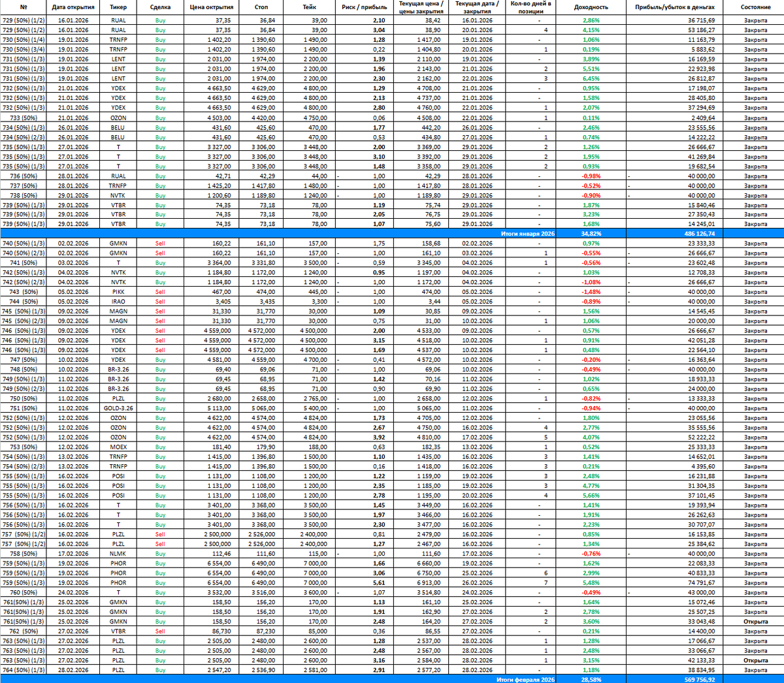Select the days-in-position value 7 in the PHOR row
This screenshot has height=683, width=784.
(546, 582)
